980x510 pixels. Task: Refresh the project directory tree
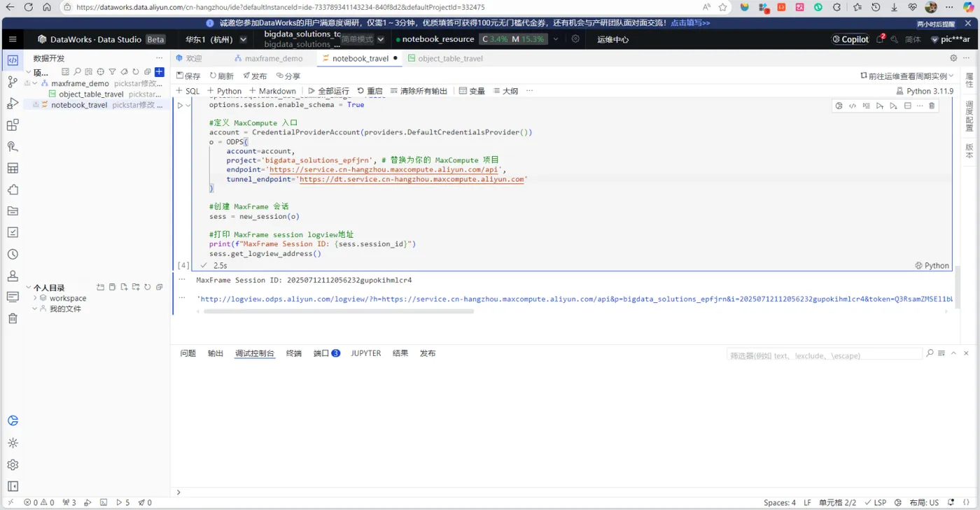pos(136,72)
